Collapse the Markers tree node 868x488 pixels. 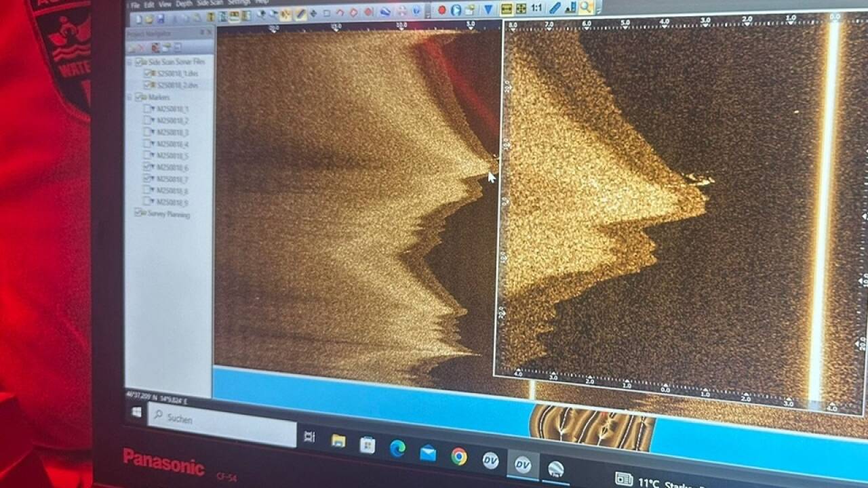click(130, 97)
